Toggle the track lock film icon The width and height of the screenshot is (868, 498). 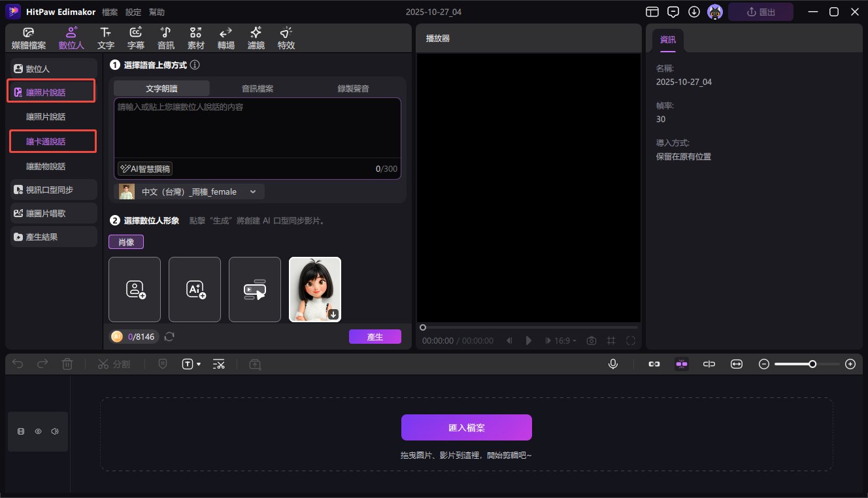[x=21, y=431]
